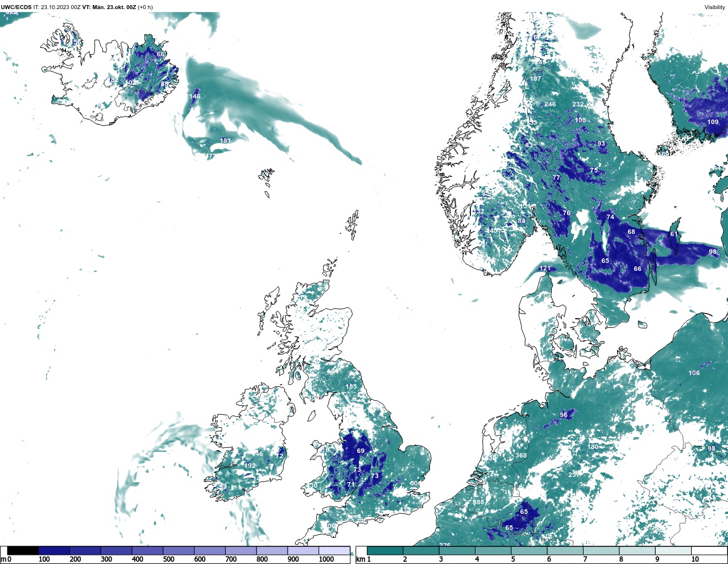Click the black 0–100 m legend swatch
728x564 pixels.
23,551
